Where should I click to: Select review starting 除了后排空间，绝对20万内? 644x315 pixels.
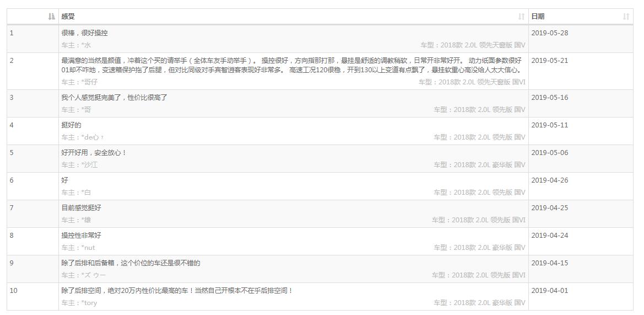pyautogui.click(x=177, y=290)
